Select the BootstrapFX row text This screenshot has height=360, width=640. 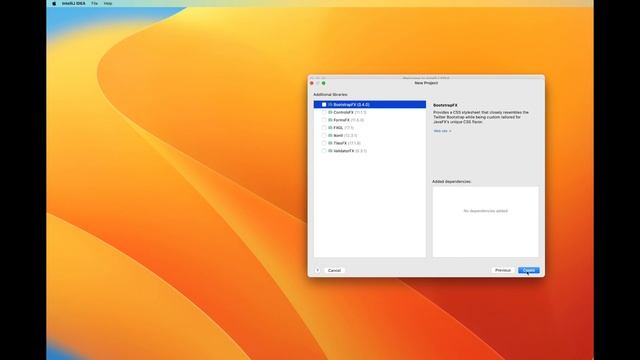tap(351, 104)
